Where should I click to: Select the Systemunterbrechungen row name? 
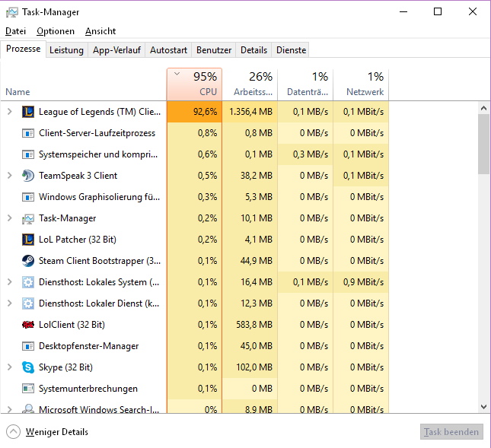pos(88,389)
